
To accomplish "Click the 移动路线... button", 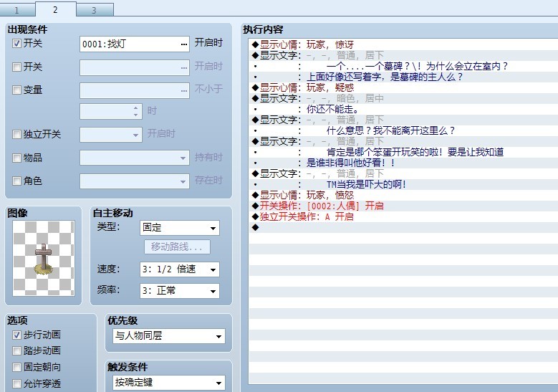I will click(177, 247).
